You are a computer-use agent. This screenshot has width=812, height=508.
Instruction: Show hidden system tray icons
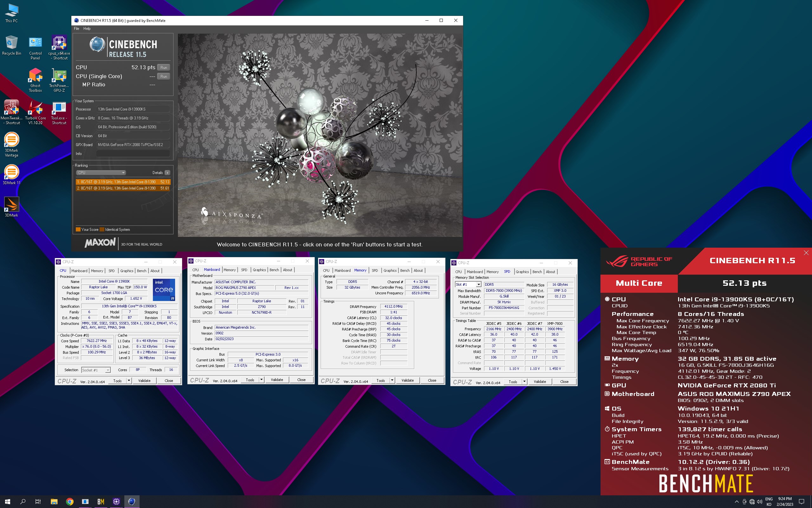click(737, 502)
